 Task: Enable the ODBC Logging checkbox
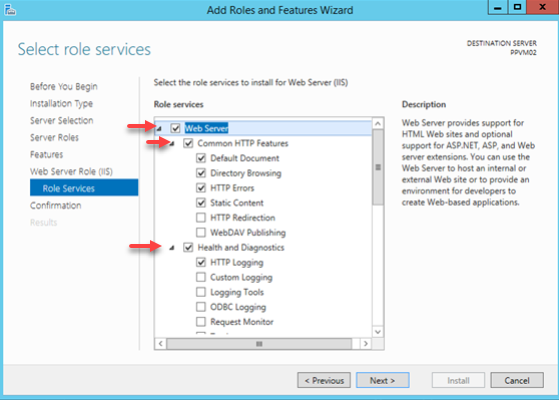tap(201, 307)
